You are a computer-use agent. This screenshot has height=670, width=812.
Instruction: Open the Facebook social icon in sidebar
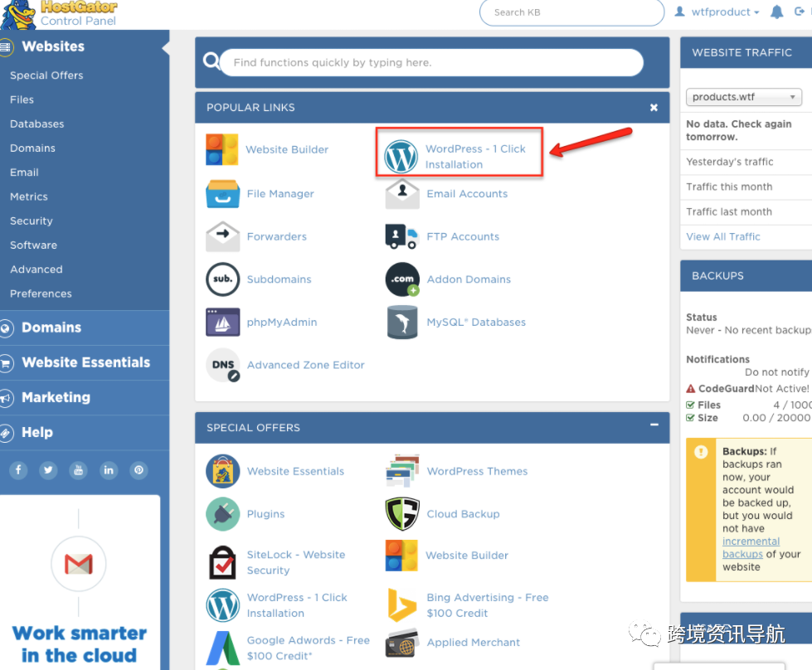(18, 470)
